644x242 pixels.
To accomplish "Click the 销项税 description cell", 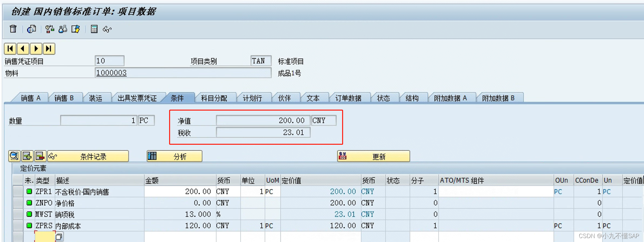I will [99, 214].
